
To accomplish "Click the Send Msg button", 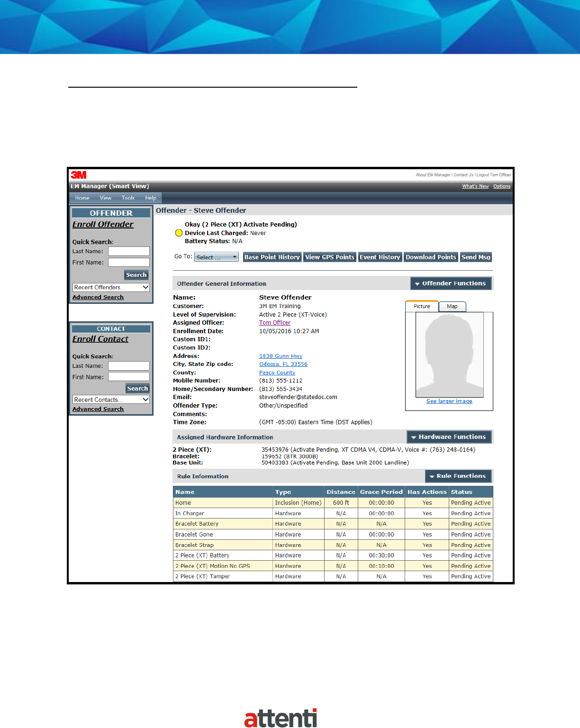I will [x=476, y=257].
